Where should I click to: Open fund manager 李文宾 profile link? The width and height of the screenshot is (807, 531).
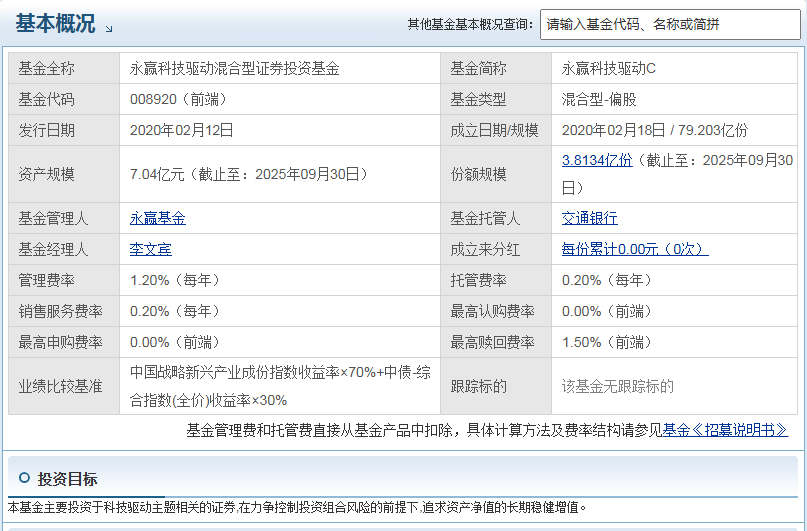coord(151,249)
